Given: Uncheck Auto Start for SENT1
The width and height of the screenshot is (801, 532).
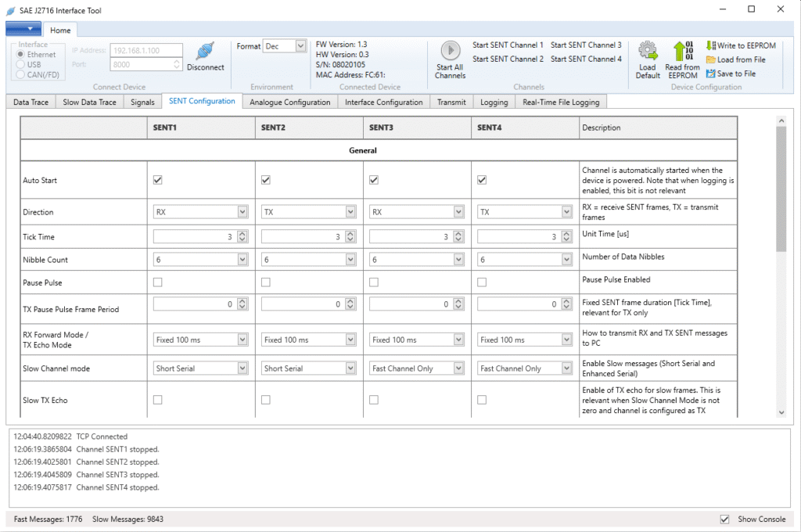Looking at the screenshot, I should point(158,180).
